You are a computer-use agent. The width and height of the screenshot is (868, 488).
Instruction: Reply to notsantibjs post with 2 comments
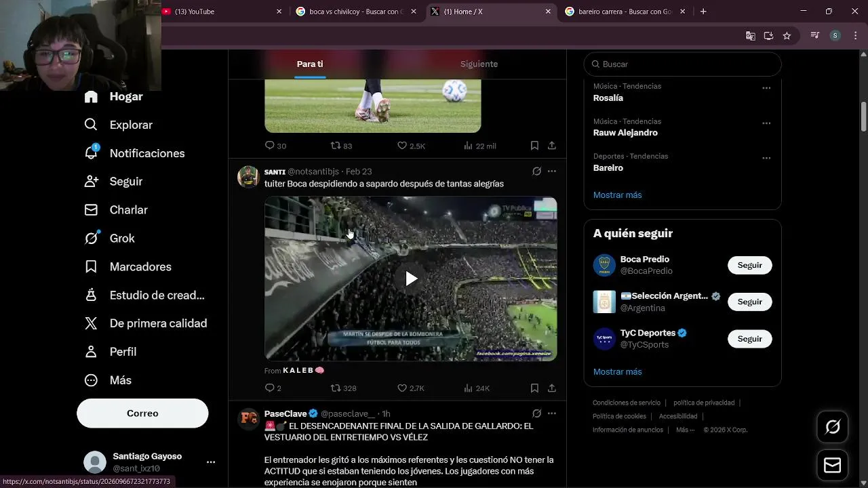click(x=273, y=388)
